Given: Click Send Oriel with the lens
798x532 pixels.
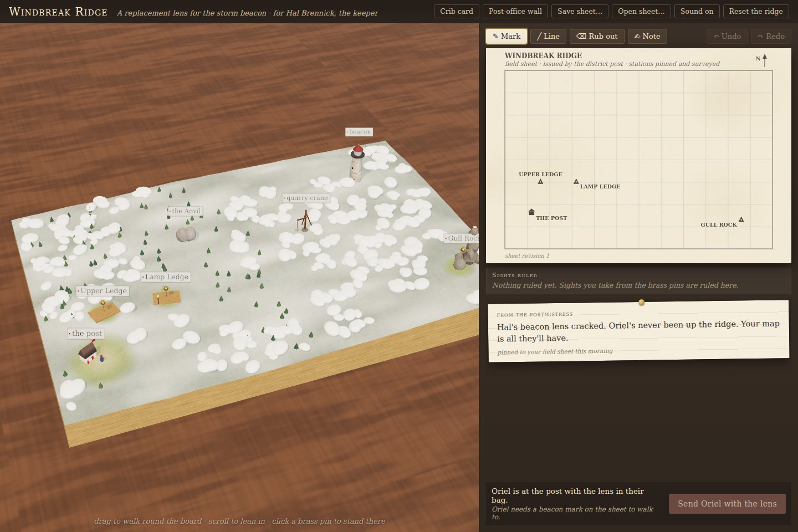Looking at the screenshot, I should 727,503.
